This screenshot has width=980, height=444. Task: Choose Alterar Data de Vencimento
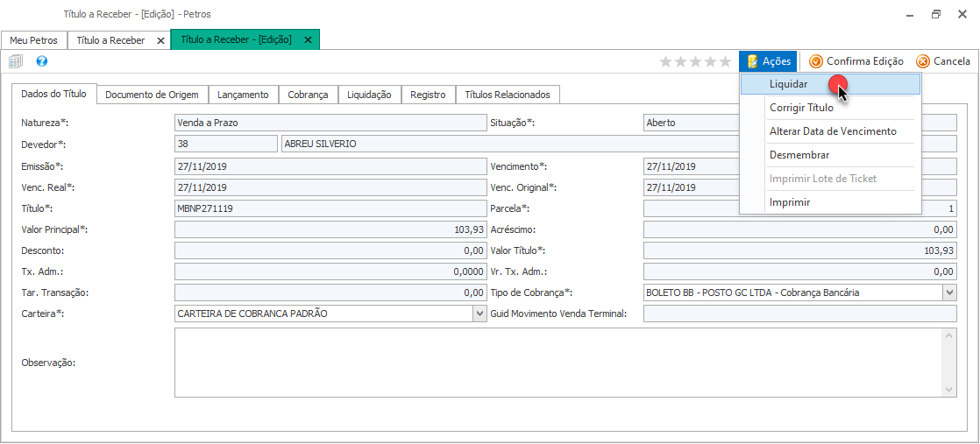pyautogui.click(x=830, y=131)
